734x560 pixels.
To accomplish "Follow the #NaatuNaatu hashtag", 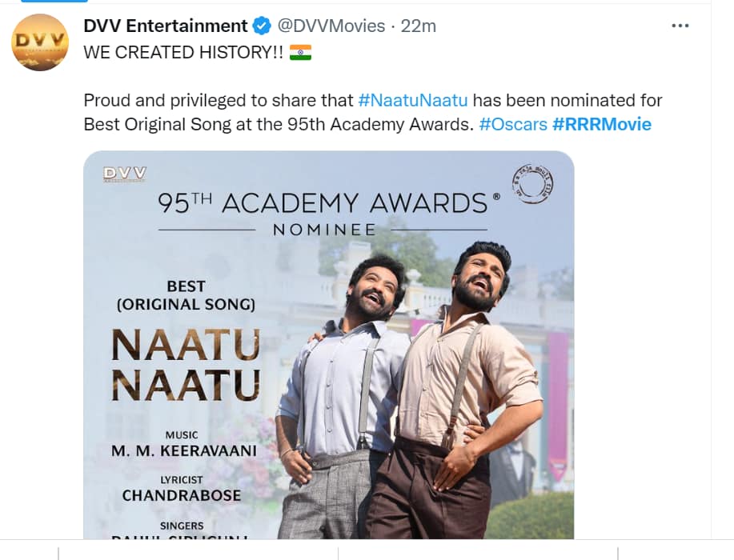I will [x=413, y=100].
